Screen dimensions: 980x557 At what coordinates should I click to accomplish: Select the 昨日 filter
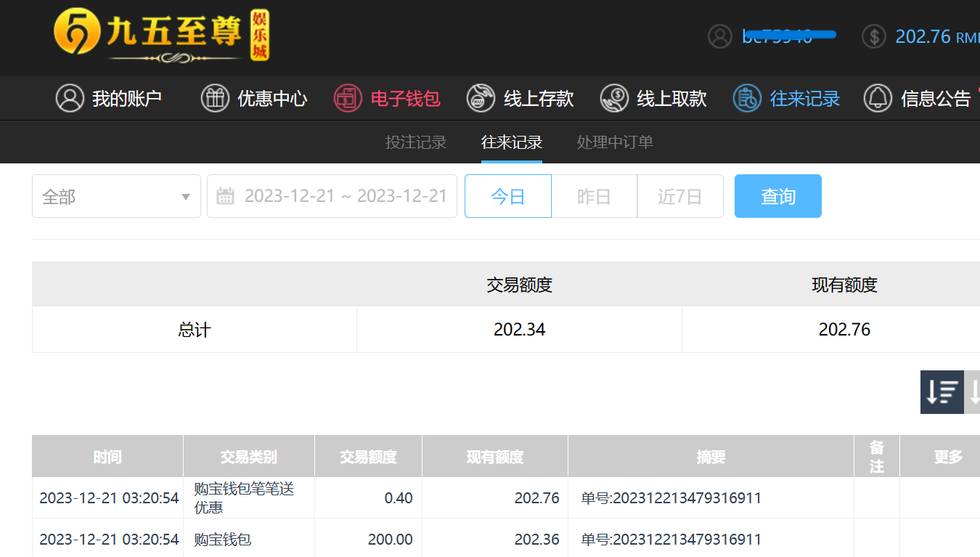point(594,196)
